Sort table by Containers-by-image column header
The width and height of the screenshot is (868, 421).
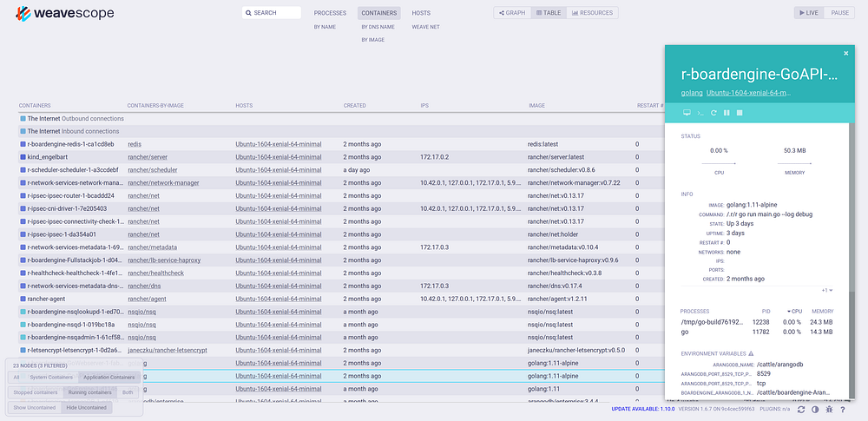point(155,105)
